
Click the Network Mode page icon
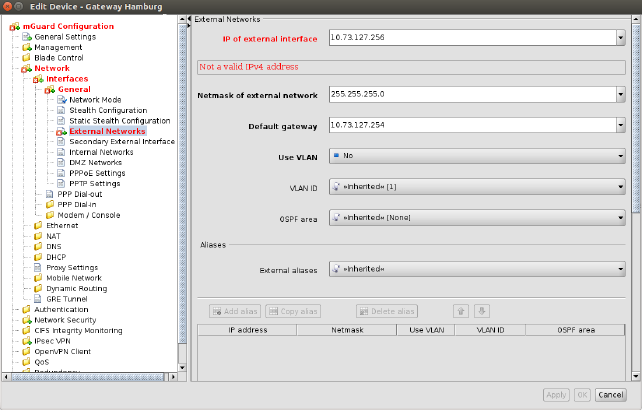pyautogui.click(x=62, y=100)
